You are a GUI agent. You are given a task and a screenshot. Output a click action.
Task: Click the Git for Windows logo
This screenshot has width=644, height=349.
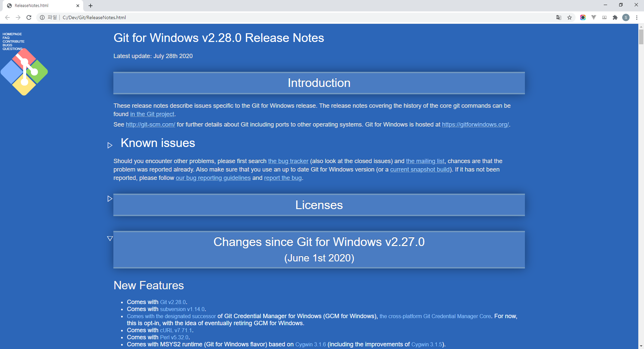(24, 72)
